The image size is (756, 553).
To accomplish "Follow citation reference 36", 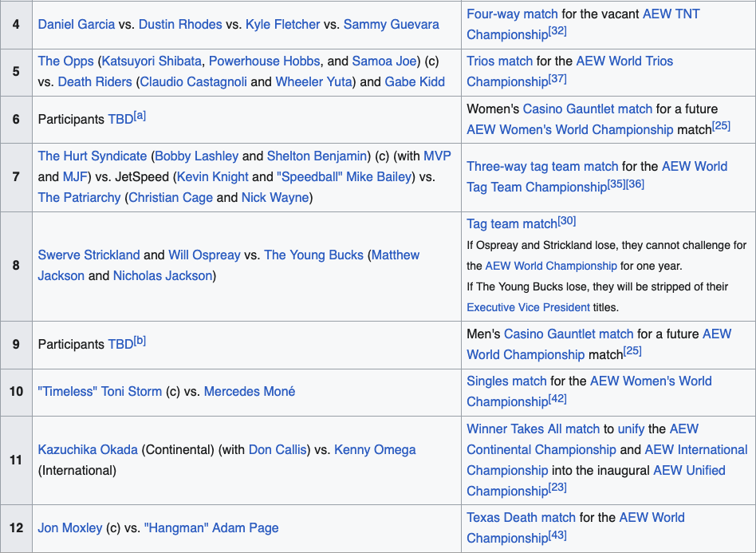I will [x=635, y=184].
